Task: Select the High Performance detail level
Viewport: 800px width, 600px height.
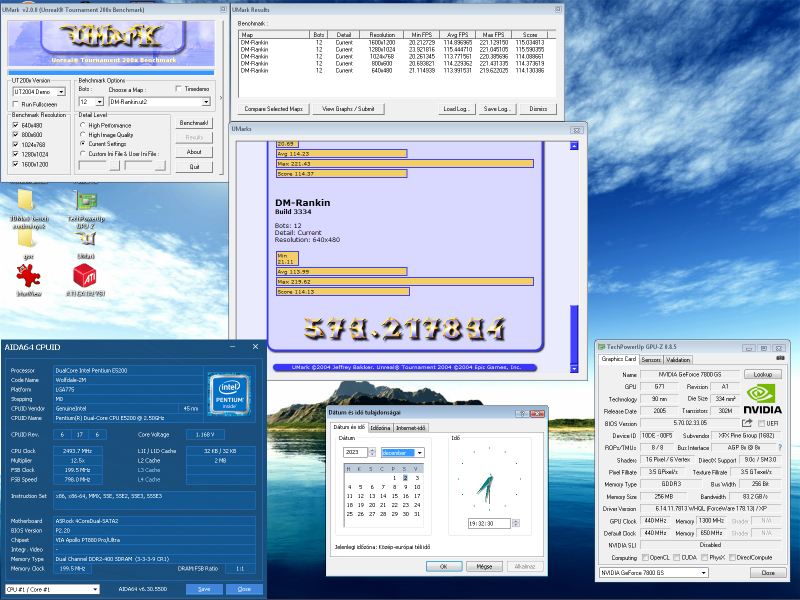Action: [83, 125]
